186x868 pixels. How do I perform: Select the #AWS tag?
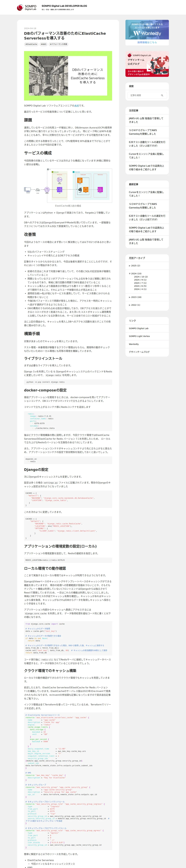pyautogui.click(x=44, y=44)
